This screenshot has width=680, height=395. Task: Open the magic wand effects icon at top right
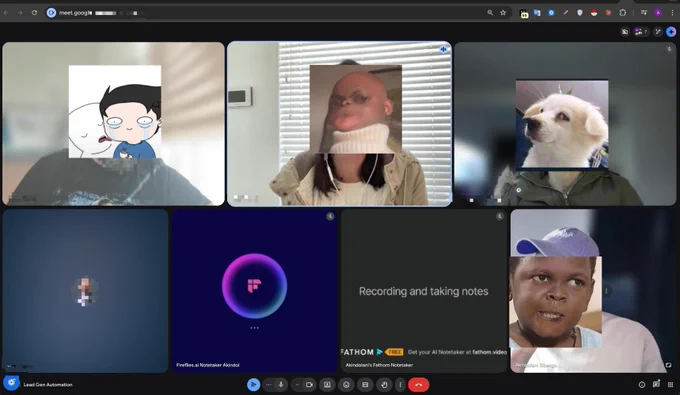tap(658, 32)
